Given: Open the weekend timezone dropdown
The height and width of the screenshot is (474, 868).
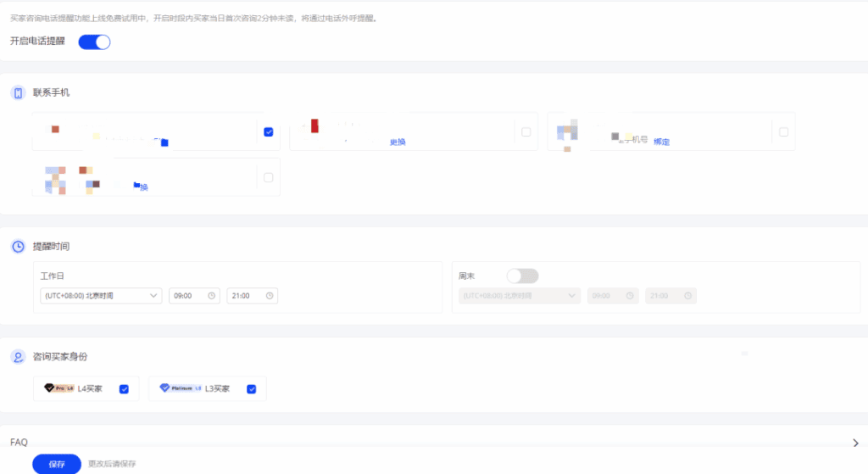Looking at the screenshot, I should coord(520,296).
